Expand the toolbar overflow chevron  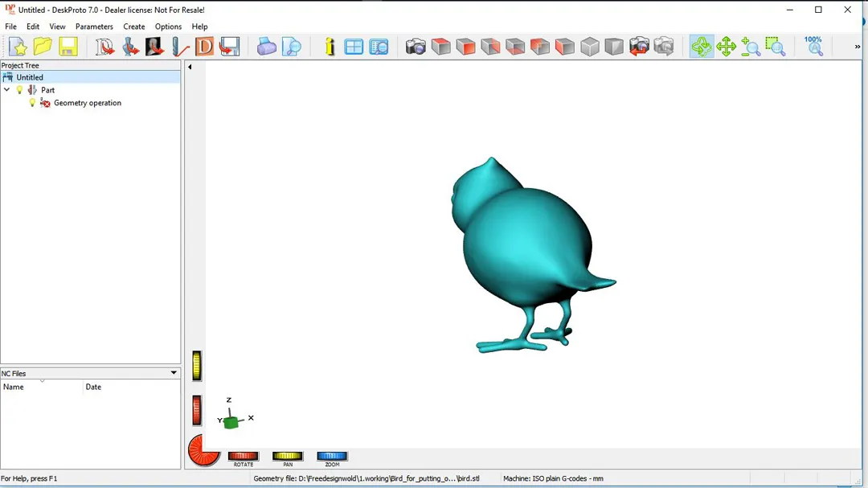[x=857, y=47]
